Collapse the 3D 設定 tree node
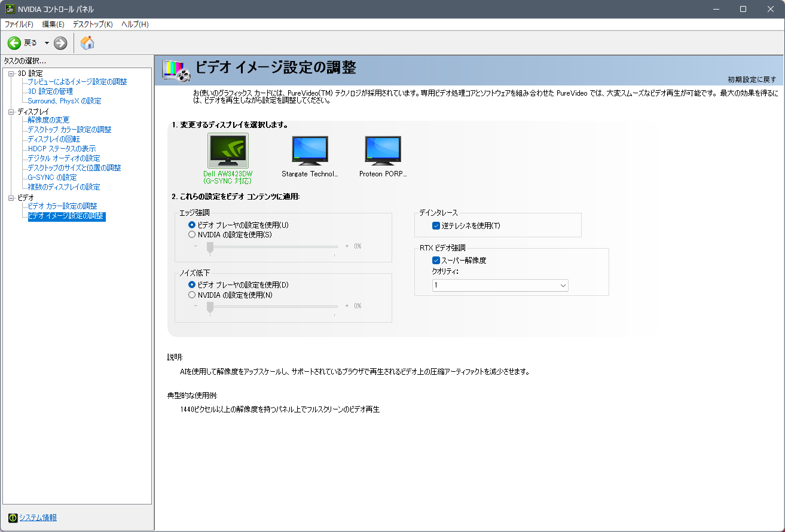The width and height of the screenshot is (785, 532). pyautogui.click(x=11, y=74)
